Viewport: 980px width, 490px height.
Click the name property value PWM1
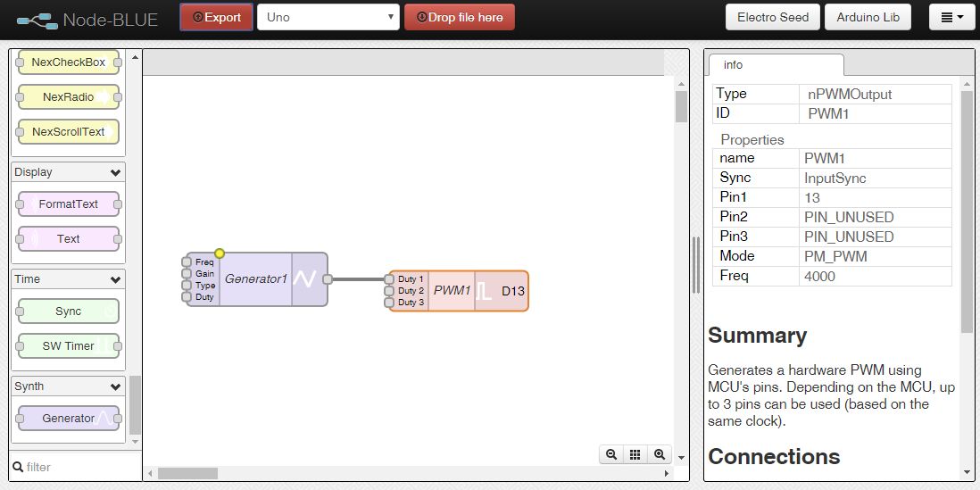point(825,158)
